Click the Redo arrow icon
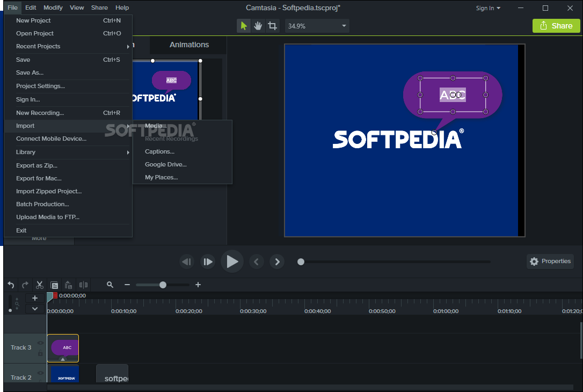Screen dimensions: 583x392 (x=25, y=285)
